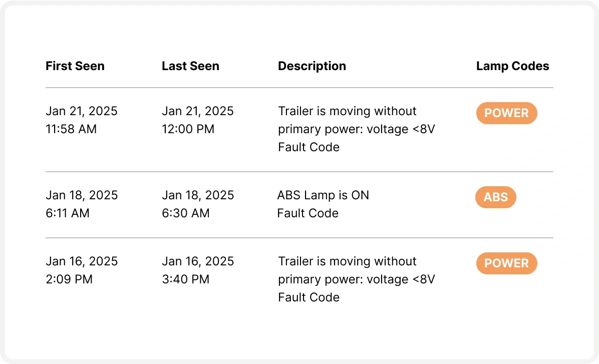Image resolution: width=599 pixels, height=364 pixels.
Task: Click Fault Code text in ABS row
Action: [308, 213]
